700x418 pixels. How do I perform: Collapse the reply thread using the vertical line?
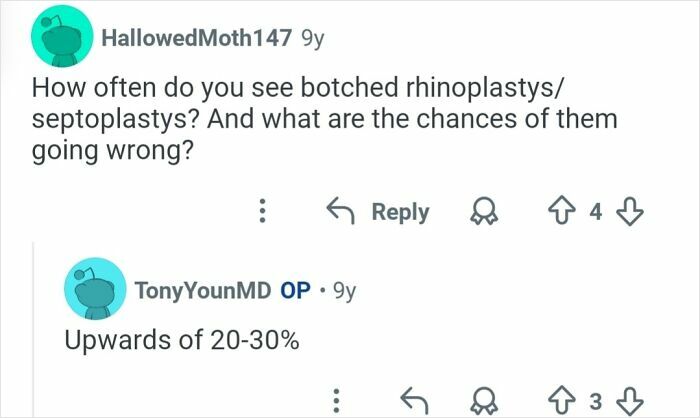coord(33,330)
